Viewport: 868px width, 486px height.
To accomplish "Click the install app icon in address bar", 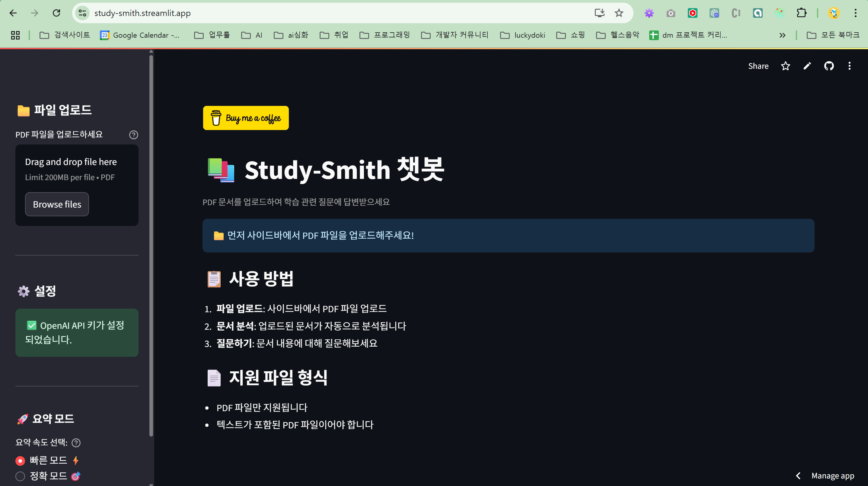I will coord(599,13).
